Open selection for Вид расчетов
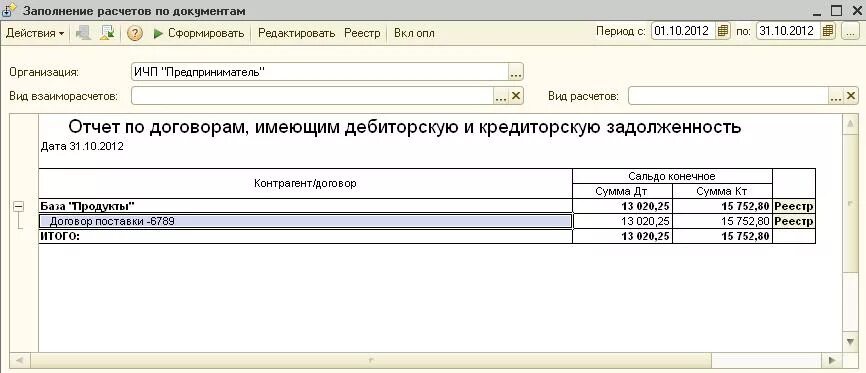 click(835, 97)
